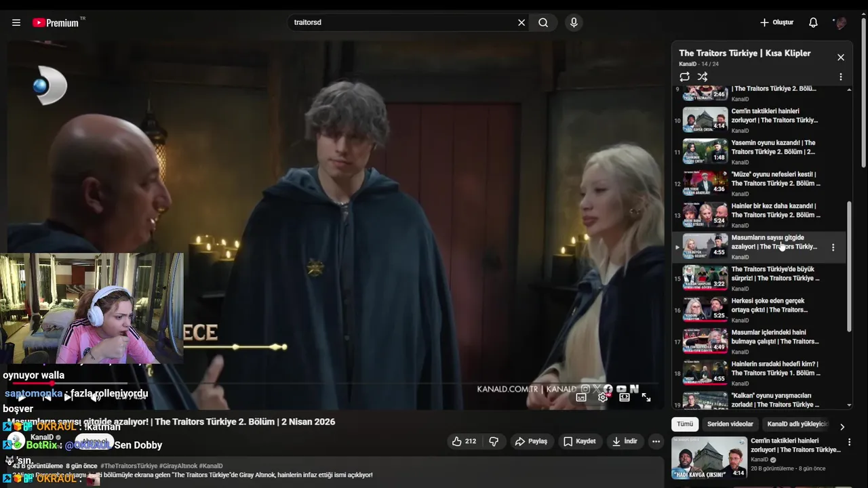Save video with Kaydet button
Viewport: 868px width, 488px height.
coord(580,441)
